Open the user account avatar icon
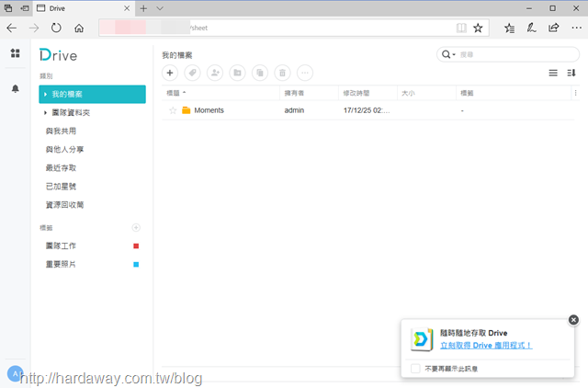This screenshot has width=588, height=388. coord(15,373)
